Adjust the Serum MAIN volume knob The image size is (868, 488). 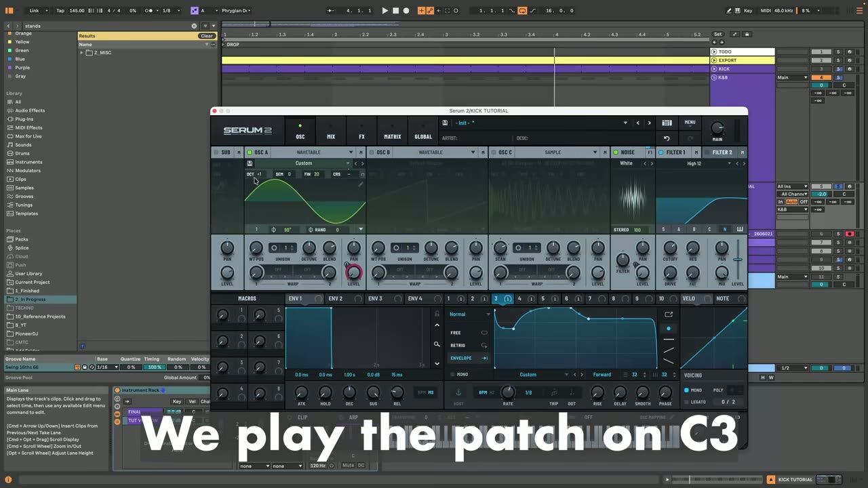tap(717, 128)
